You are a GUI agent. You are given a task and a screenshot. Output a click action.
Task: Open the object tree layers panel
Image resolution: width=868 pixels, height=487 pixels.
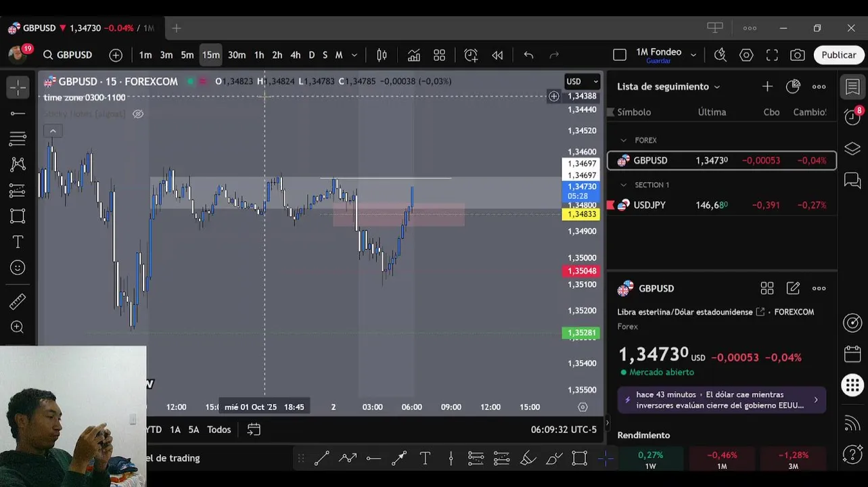click(x=852, y=149)
